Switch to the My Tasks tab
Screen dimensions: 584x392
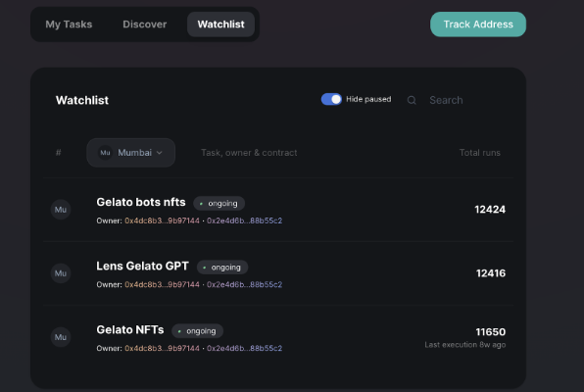[69, 24]
